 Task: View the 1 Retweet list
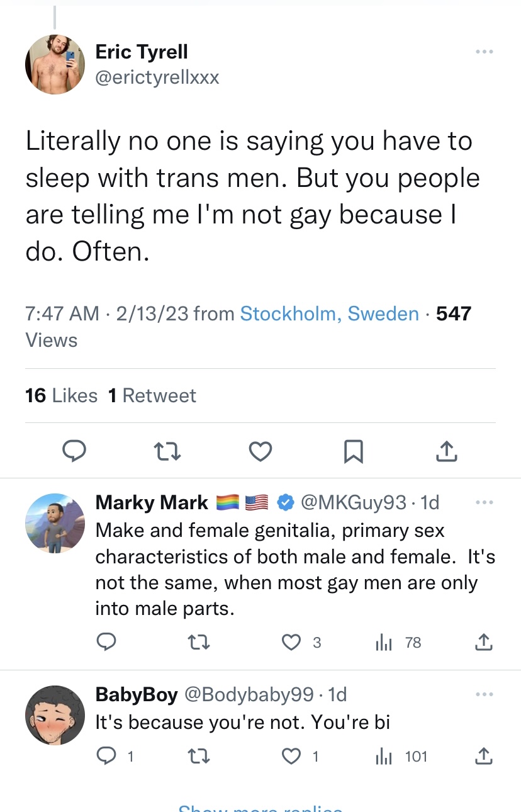pos(152,395)
